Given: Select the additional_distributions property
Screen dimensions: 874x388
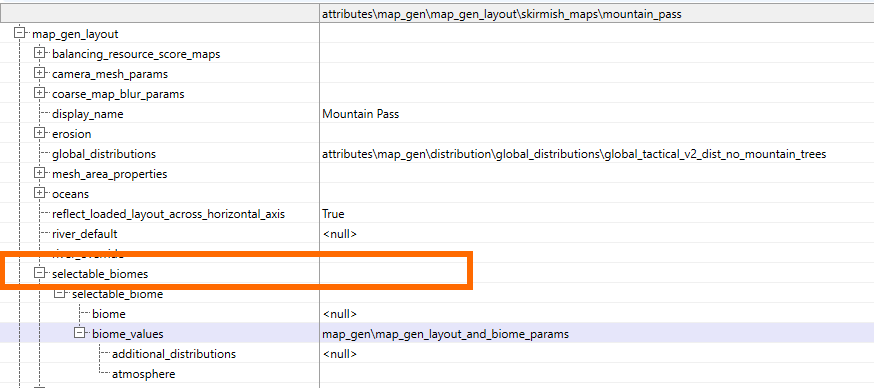Looking at the screenshot, I should 174,354.
